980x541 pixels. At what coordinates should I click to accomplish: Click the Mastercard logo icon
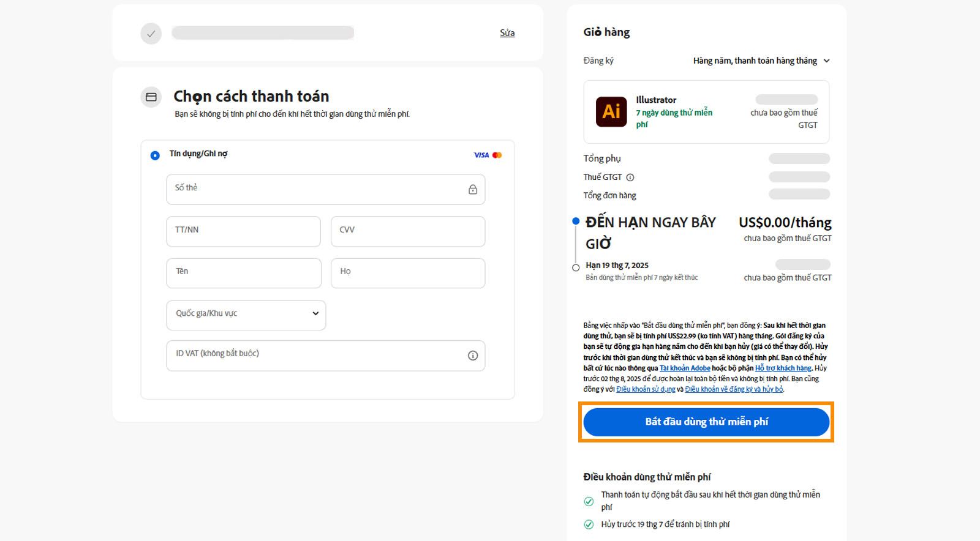[x=497, y=155]
